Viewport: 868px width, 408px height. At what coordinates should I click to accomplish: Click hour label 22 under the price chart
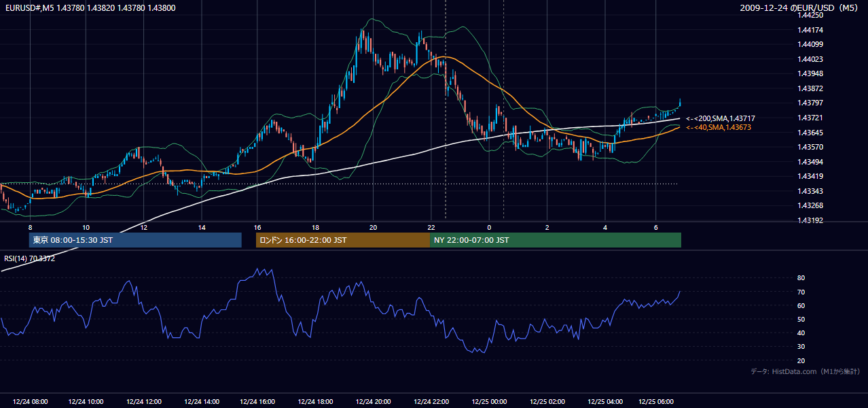click(x=431, y=227)
